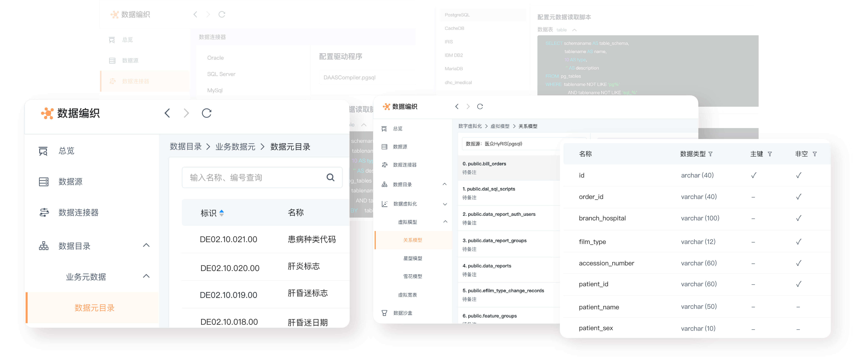Select 关系模型 in middle window sidebar

413,240
